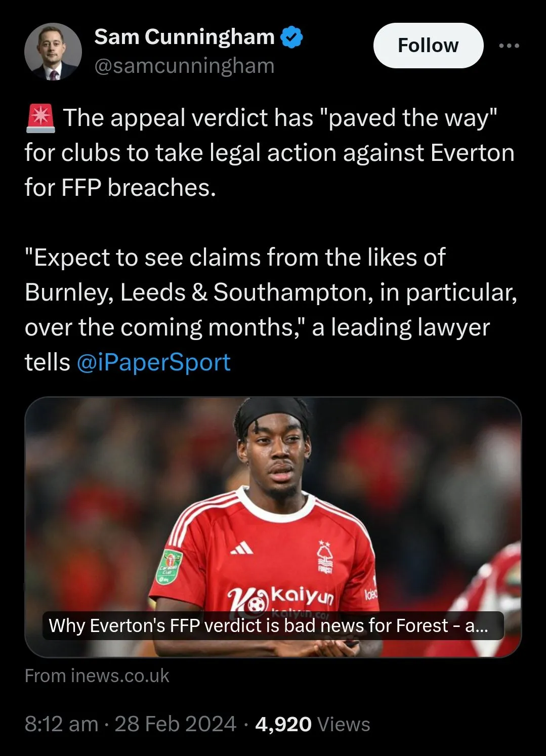Visit the From inews.co.uk source link
Screen dimensions: 546x756
tap(97, 676)
